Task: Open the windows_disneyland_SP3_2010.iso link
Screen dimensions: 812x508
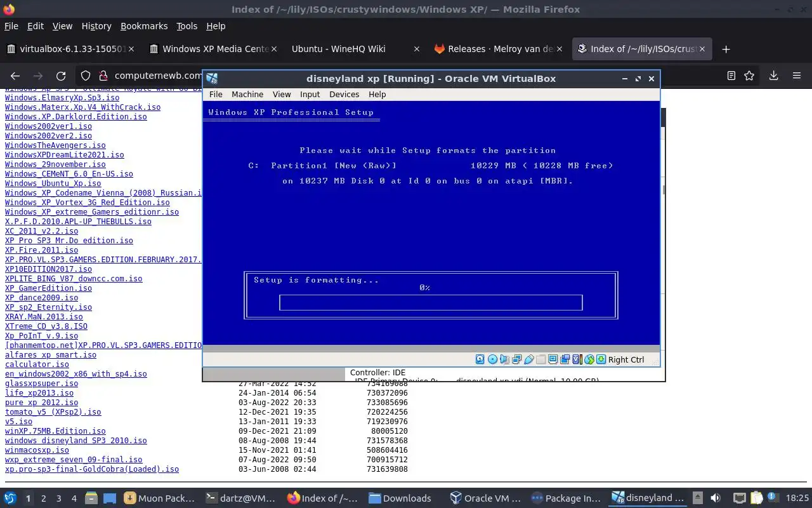Action: point(75,441)
